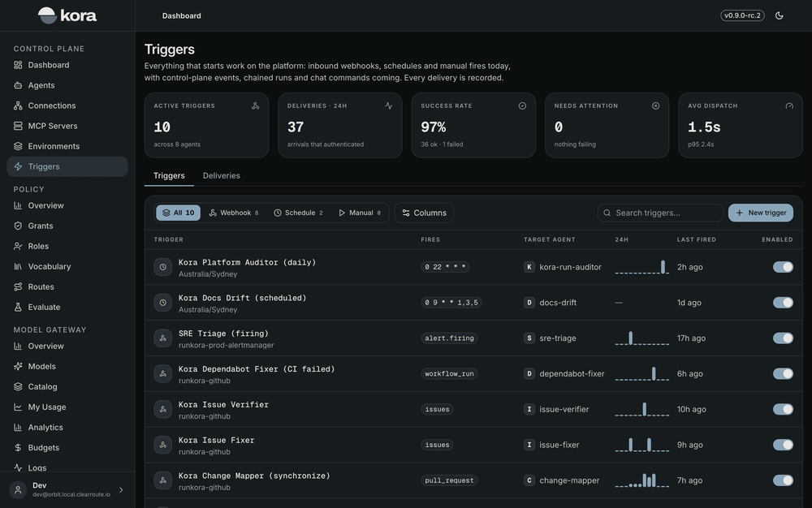Disable the Kora Platform Auditor trigger

click(783, 267)
